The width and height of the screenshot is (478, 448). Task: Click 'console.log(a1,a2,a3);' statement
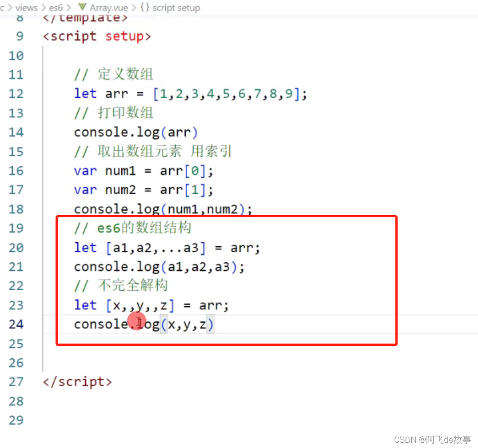click(x=159, y=267)
